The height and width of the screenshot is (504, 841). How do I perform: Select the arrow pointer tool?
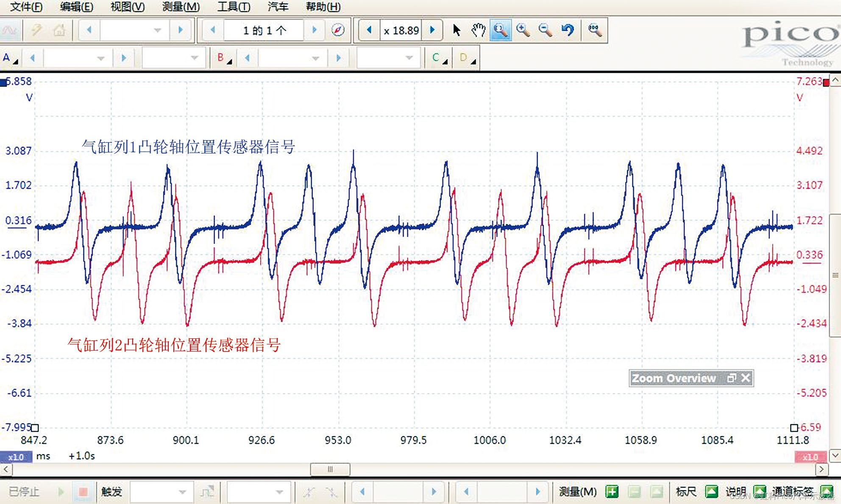456,30
